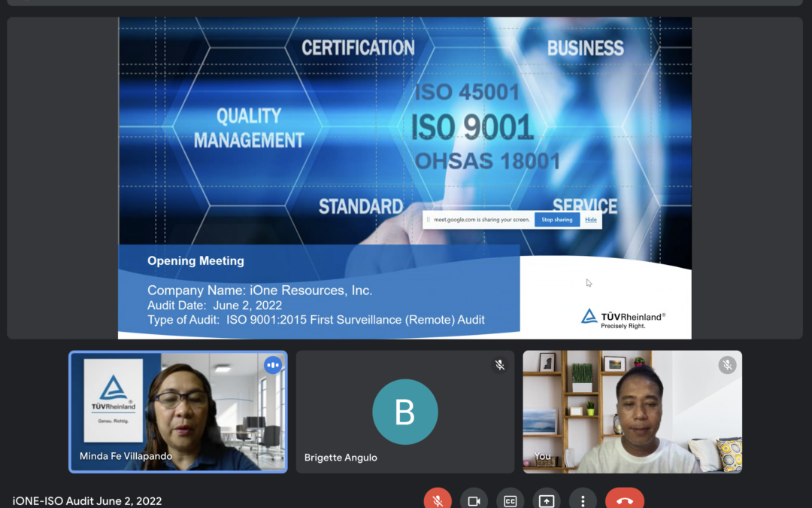Click the Opening Meeting heading on slide

tap(195, 260)
